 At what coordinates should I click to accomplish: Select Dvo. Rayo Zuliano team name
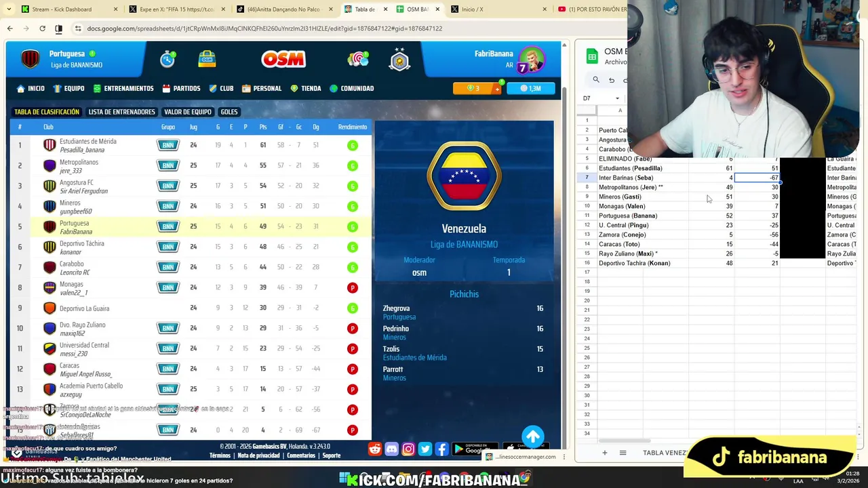coord(82,325)
